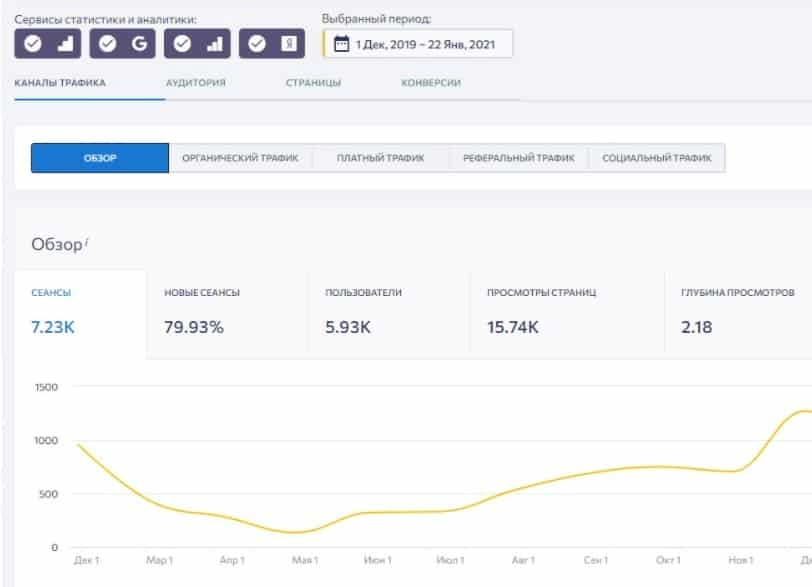Screen dimensions: 812x587
Task: Select the ГЛУБИНА ПРОСМОТРОВ metric card
Action: click(738, 313)
